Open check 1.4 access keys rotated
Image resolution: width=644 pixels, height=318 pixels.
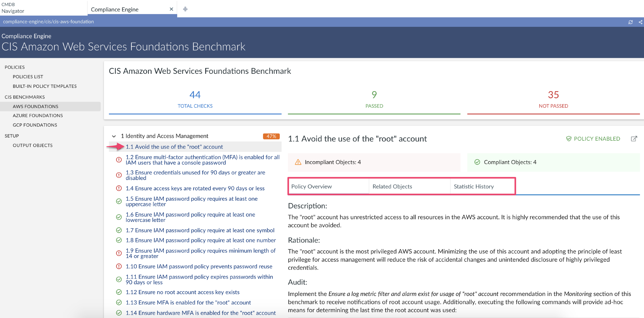tap(195, 188)
